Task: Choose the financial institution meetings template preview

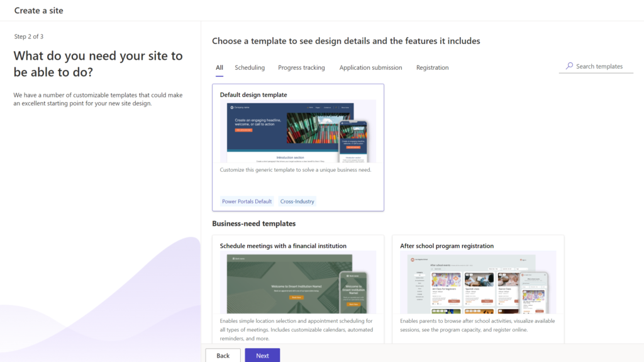Action: (x=298, y=282)
